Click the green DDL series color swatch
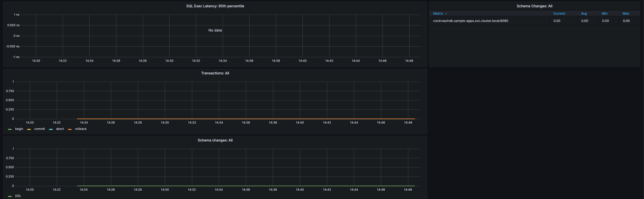This screenshot has width=644, height=199. (10, 196)
